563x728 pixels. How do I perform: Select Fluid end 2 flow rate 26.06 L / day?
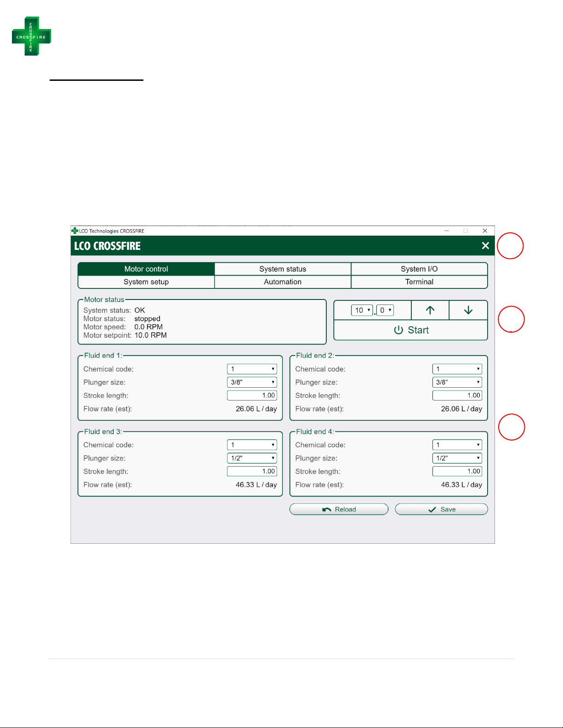(462, 409)
